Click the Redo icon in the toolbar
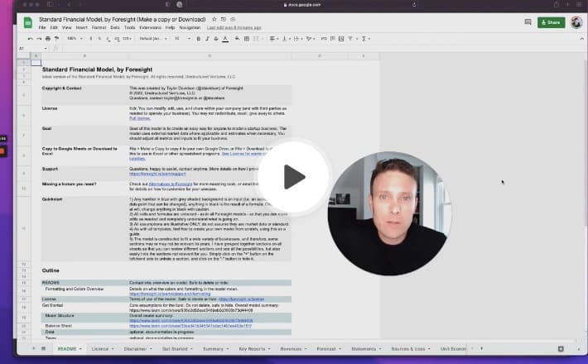 38,38
